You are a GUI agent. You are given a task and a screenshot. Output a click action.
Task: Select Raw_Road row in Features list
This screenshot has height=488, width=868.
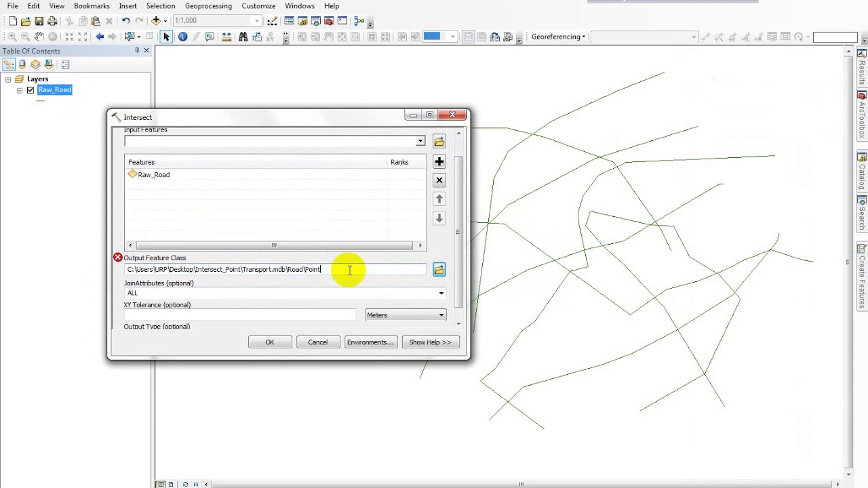[x=275, y=175]
